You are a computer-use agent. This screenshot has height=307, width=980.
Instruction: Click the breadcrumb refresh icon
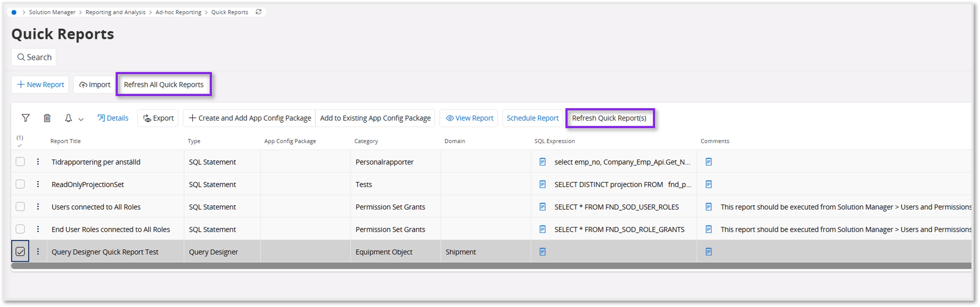coord(259,12)
